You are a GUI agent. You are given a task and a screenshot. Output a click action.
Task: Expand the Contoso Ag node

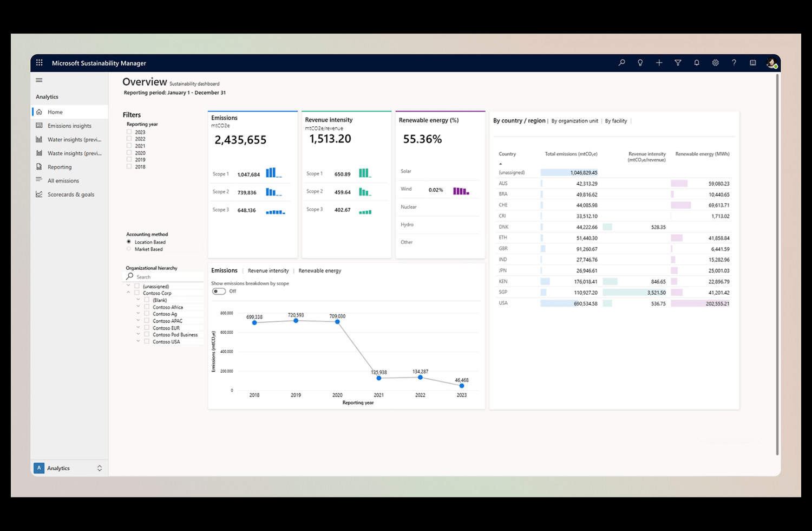pyautogui.click(x=138, y=313)
